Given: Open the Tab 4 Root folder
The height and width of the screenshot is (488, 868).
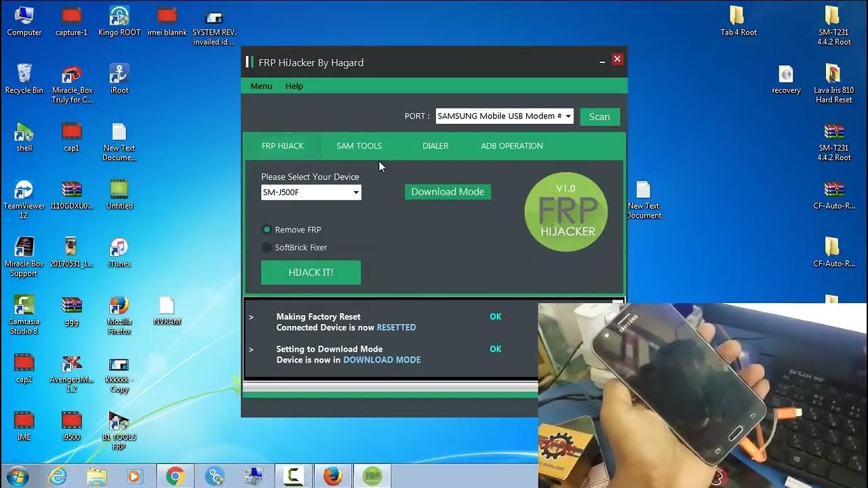Looking at the screenshot, I should 738,20.
